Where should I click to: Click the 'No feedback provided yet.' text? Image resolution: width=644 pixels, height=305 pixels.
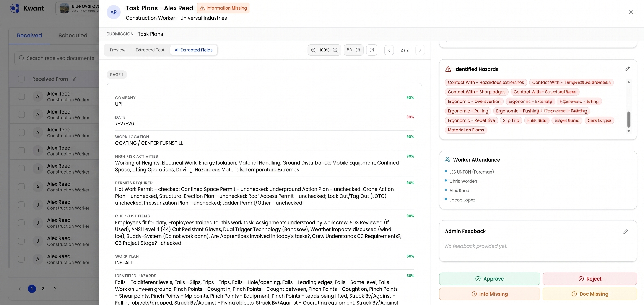click(476, 246)
